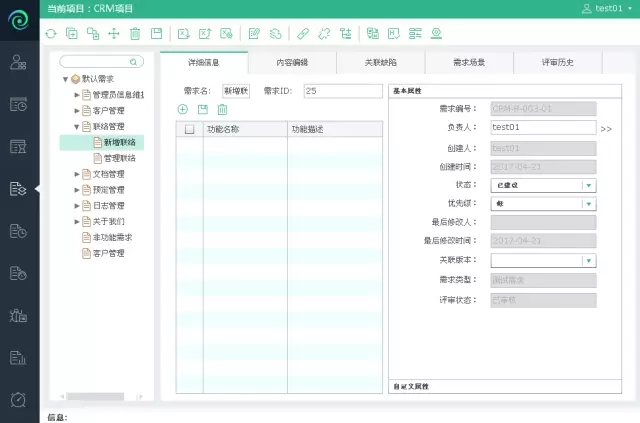
Task: Click the list sliders configuration icon
Action: click(415, 33)
